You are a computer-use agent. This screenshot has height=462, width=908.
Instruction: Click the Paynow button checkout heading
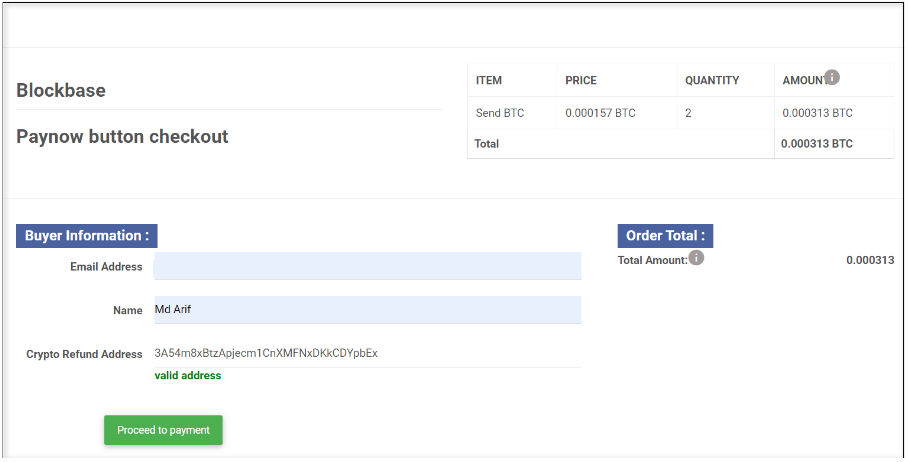point(122,137)
